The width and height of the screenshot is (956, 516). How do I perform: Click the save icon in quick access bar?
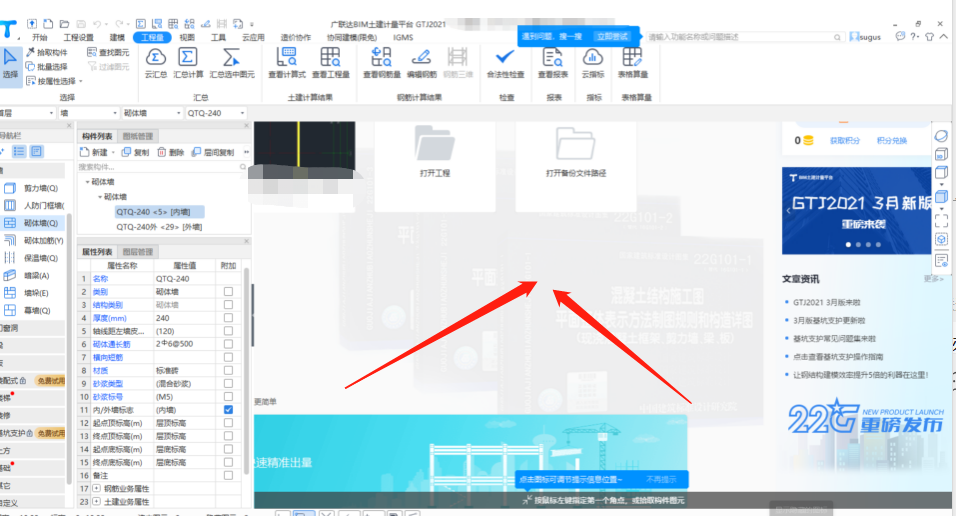[81, 24]
